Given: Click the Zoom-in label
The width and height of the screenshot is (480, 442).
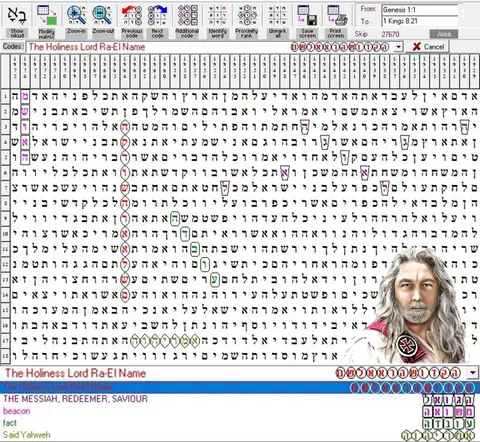Looking at the screenshot, I should [x=76, y=31].
